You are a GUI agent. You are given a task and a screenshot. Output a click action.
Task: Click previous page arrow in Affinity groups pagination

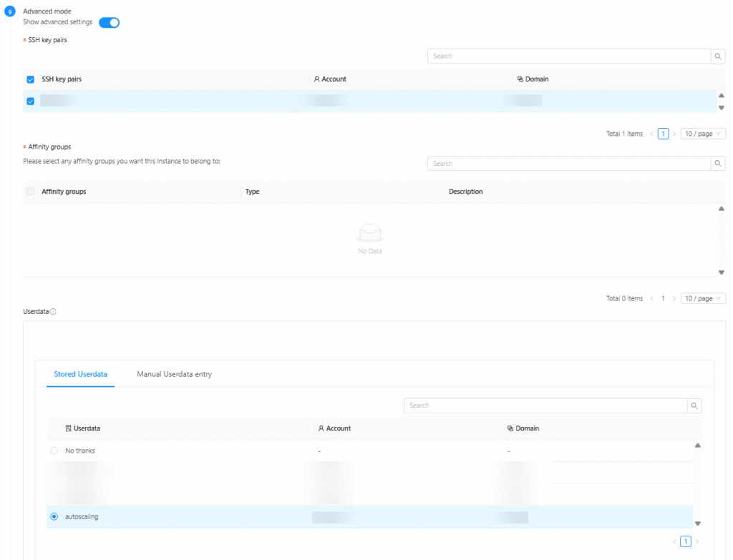click(x=651, y=298)
